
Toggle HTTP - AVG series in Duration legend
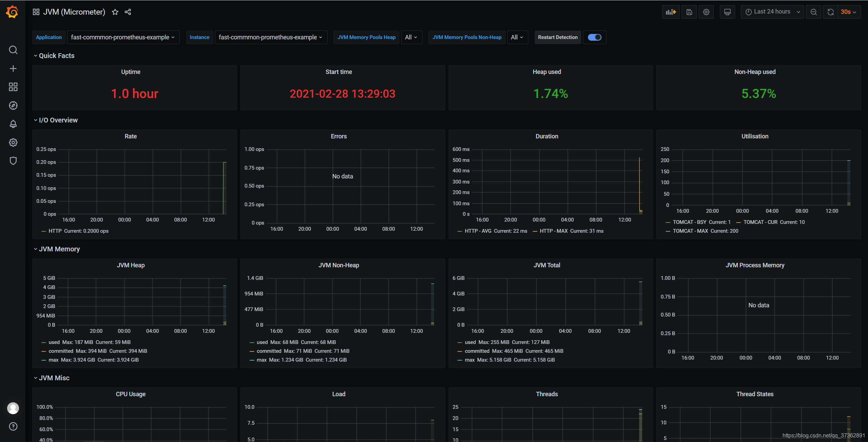coord(478,231)
